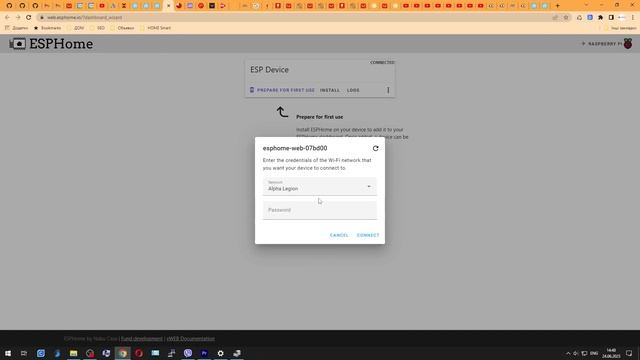The height and width of the screenshot is (360, 640).
Task: Click the Raspberry Pi logo in header
Action: point(628,44)
